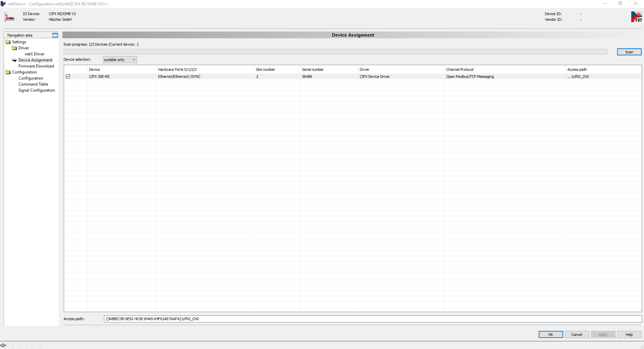
Task: Click the arrow icon beside Device Assignment
Action: [x=14, y=60]
